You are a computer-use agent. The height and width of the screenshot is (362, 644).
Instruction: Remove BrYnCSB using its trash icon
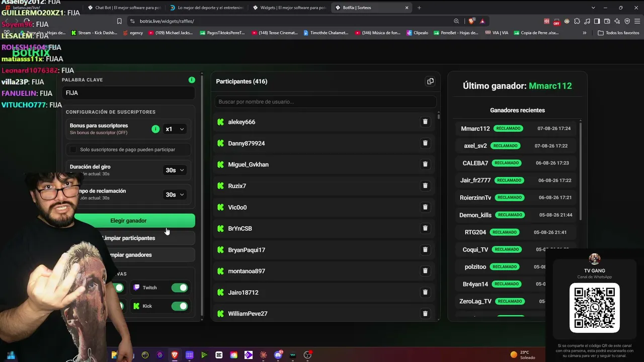pos(425,228)
